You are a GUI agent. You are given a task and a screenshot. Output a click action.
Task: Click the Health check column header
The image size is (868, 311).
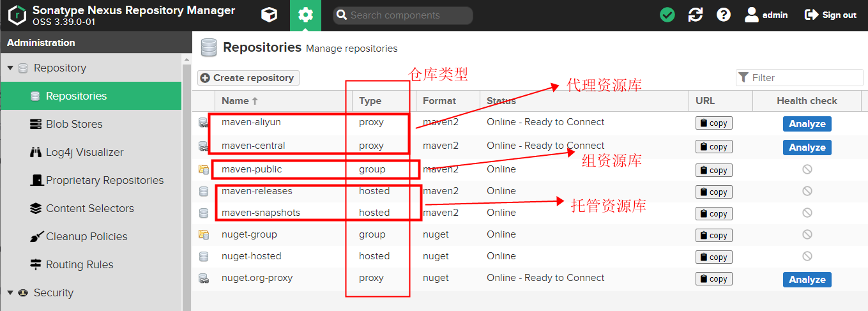pos(807,101)
